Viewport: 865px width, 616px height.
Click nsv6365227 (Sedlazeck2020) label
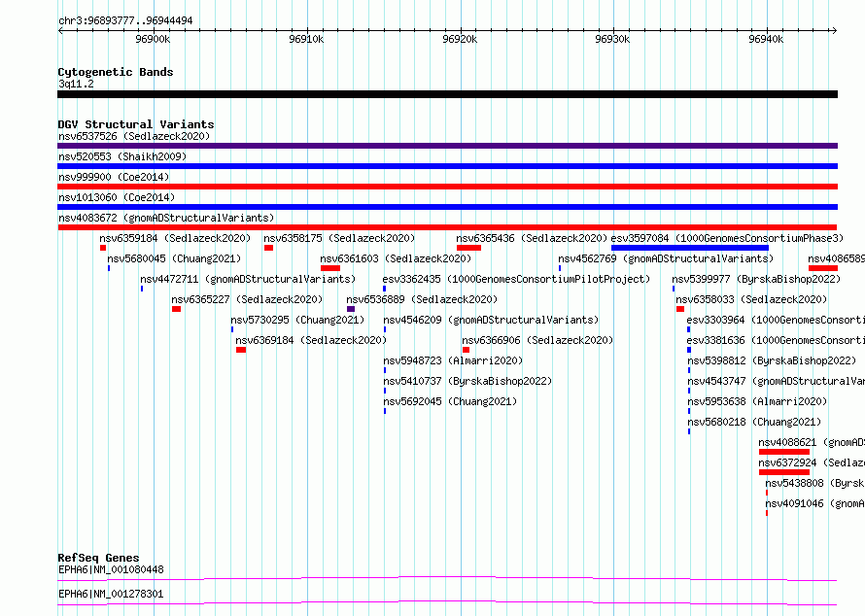click(247, 299)
